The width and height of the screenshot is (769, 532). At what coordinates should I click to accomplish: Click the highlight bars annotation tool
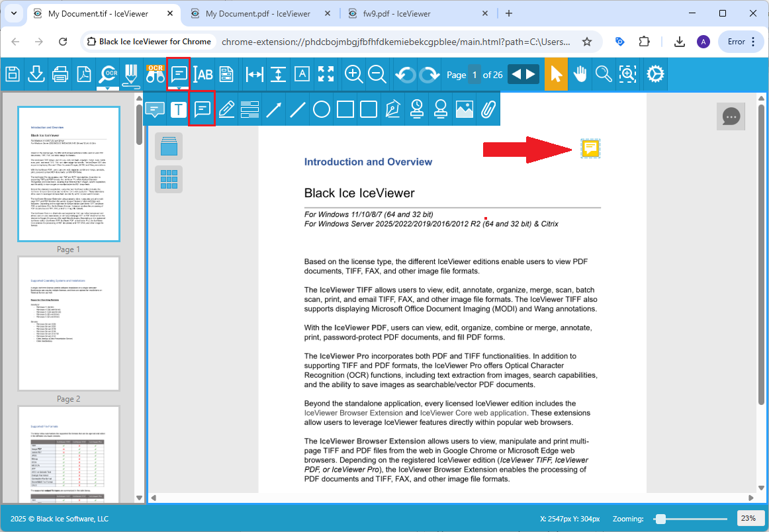click(249, 109)
